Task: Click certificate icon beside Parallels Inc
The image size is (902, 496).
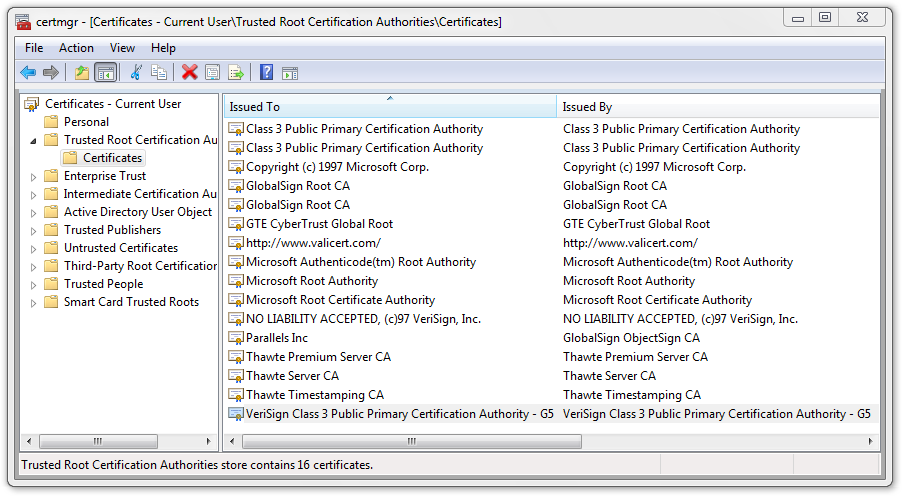Action: coord(236,338)
